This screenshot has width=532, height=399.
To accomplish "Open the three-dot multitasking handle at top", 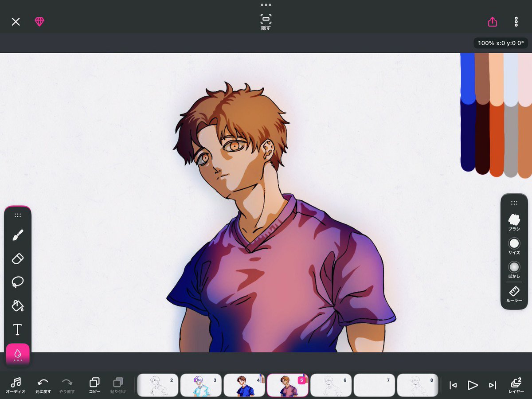I will point(266,5).
